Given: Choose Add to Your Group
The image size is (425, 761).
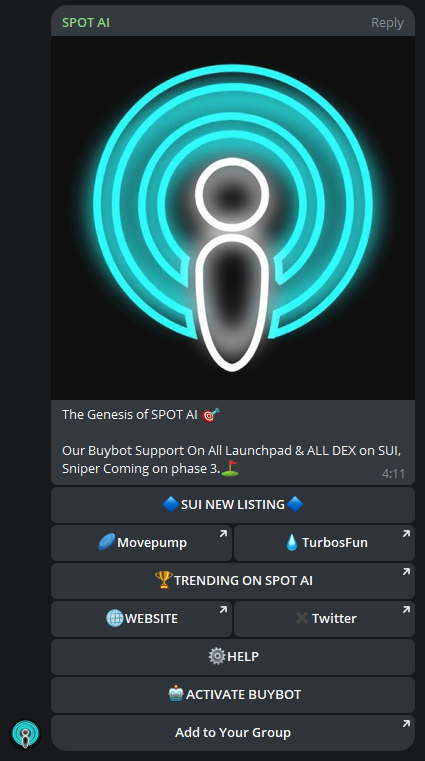Looking at the screenshot, I should pyautogui.click(x=233, y=733).
